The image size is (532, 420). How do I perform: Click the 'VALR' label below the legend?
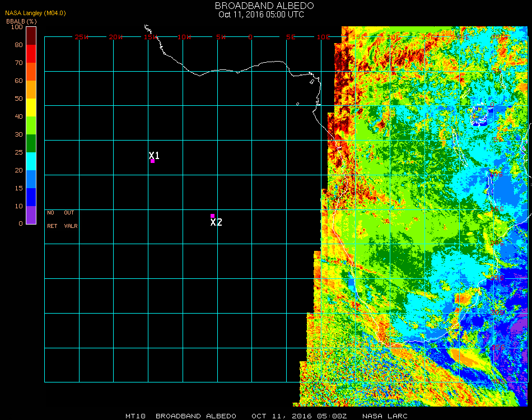(x=71, y=226)
